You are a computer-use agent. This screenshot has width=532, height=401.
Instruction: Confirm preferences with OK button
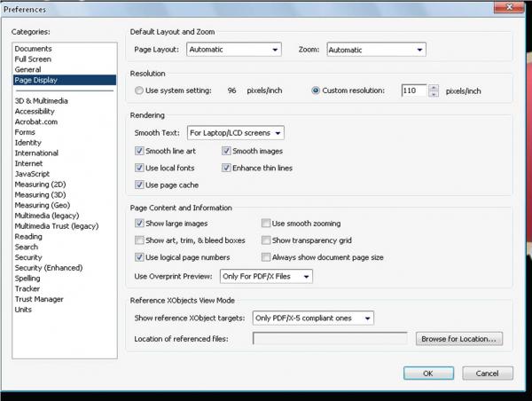pyautogui.click(x=428, y=373)
